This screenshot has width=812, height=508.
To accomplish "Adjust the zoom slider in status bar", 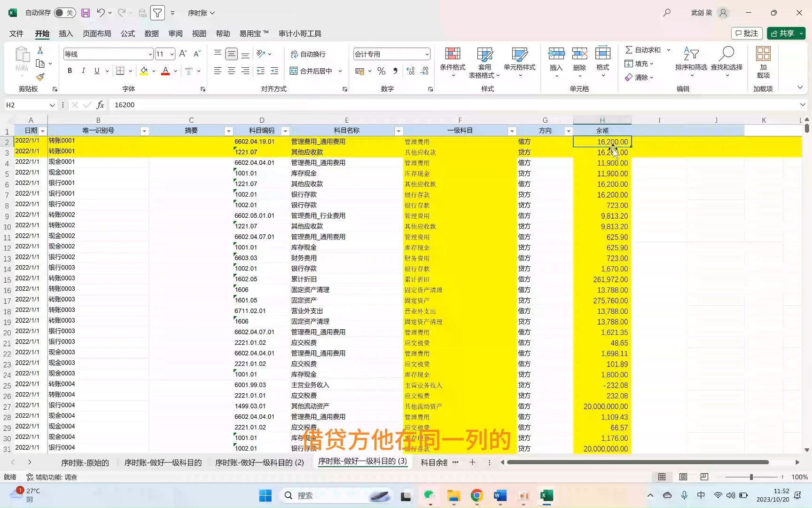I will coord(751,477).
